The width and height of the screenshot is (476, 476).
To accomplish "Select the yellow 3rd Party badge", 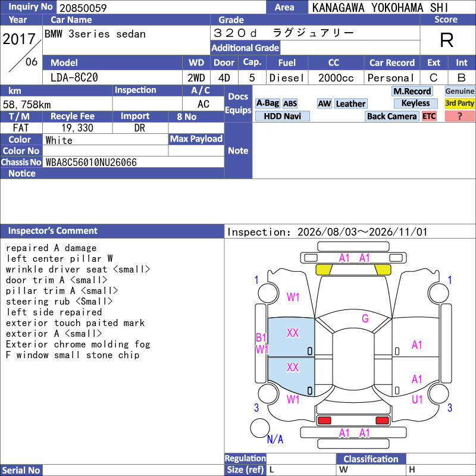I will pyautogui.click(x=459, y=103).
